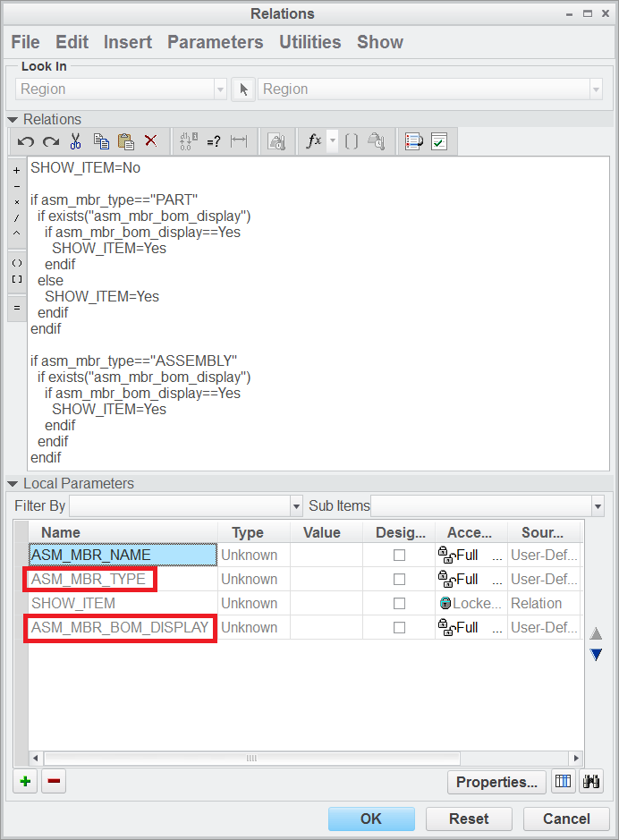The width and height of the screenshot is (619, 840).
Task: Click the binoculars find icon
Action: coord(591,782)
